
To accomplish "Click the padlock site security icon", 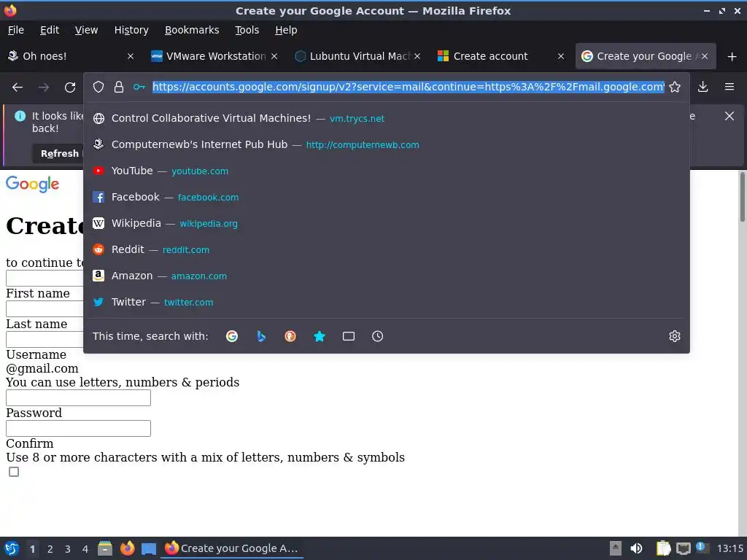I will [119, 87].
